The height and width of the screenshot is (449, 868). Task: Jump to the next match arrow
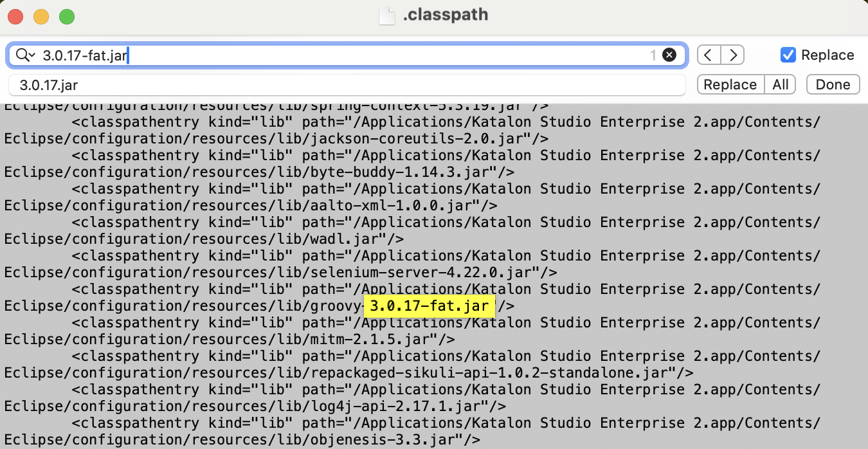click(732, 55)
